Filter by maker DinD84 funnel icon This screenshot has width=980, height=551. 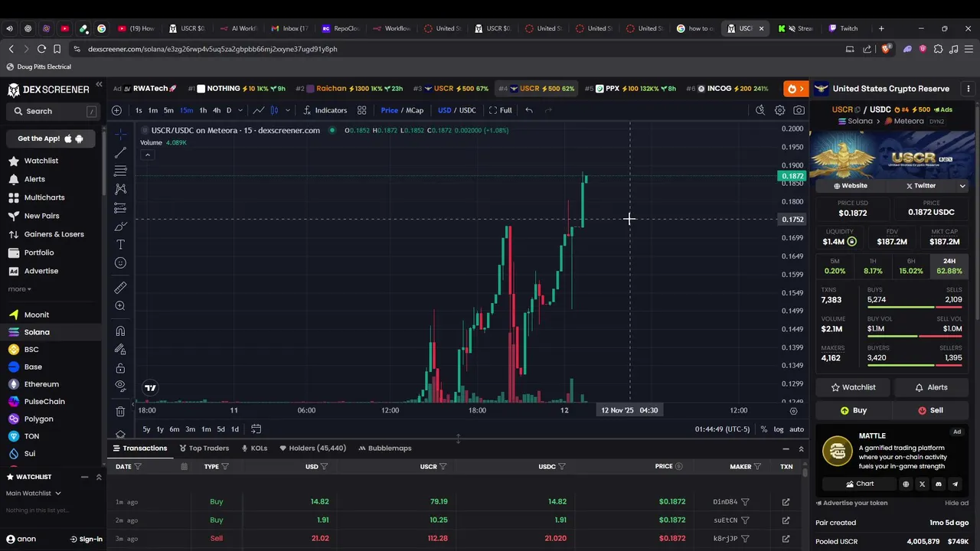click(x=745, y=502)
